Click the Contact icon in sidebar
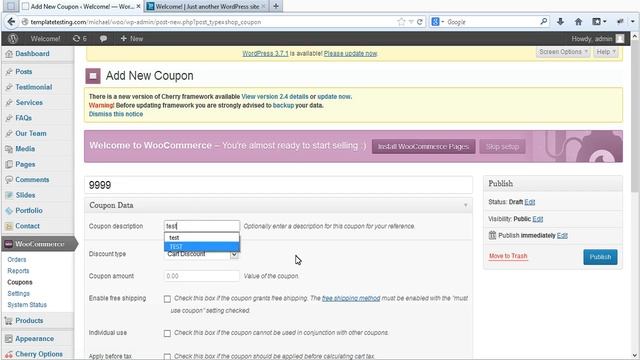Viewport: 640px width, 360px height. [9, 226]
